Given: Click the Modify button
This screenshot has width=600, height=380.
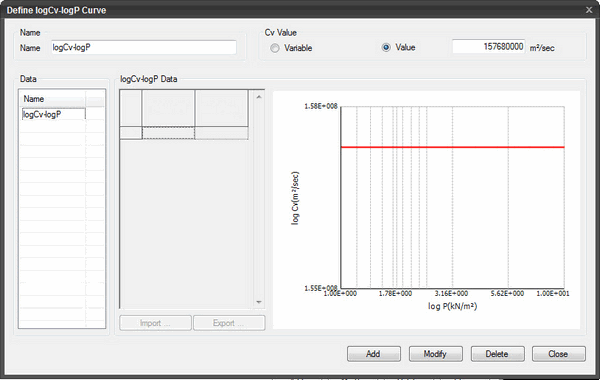Looking at the screenshot, I should (435, 354).
